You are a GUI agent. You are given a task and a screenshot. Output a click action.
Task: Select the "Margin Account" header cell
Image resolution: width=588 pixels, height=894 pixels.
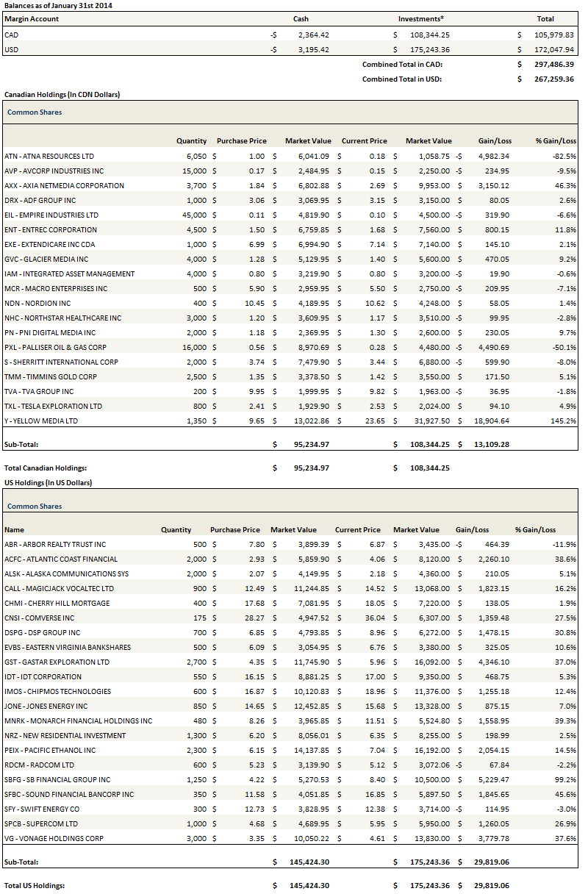click(x=32, y=19)
